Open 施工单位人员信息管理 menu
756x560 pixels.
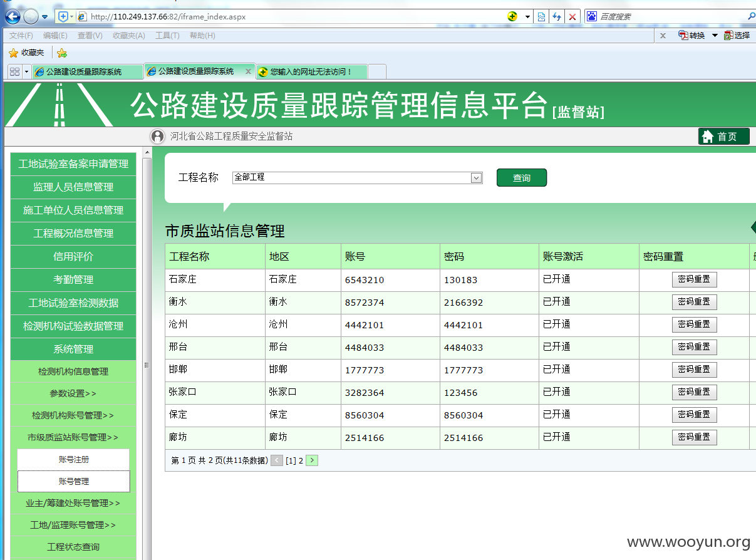pyautogui.click(x=73, y=210)
